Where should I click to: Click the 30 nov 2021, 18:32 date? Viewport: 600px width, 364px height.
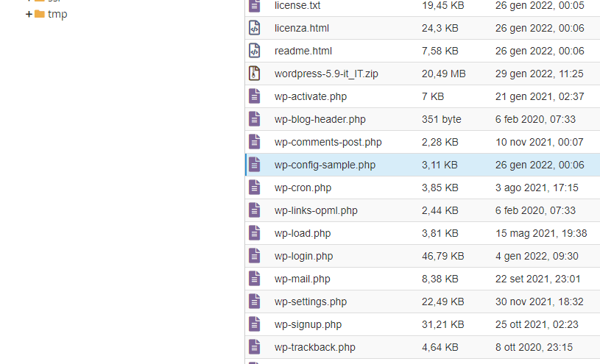(539, 302)
